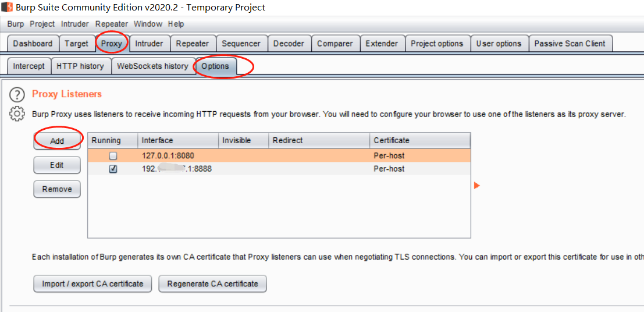This screenshot has width=644, height=312.
Task: Select the listener row ending in :8888
Action: pos(279,169)
